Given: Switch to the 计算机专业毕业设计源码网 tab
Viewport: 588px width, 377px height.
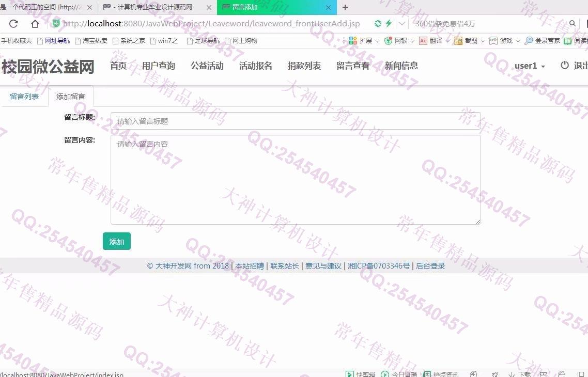Looking at the screenshot, I should coord(158,7).
